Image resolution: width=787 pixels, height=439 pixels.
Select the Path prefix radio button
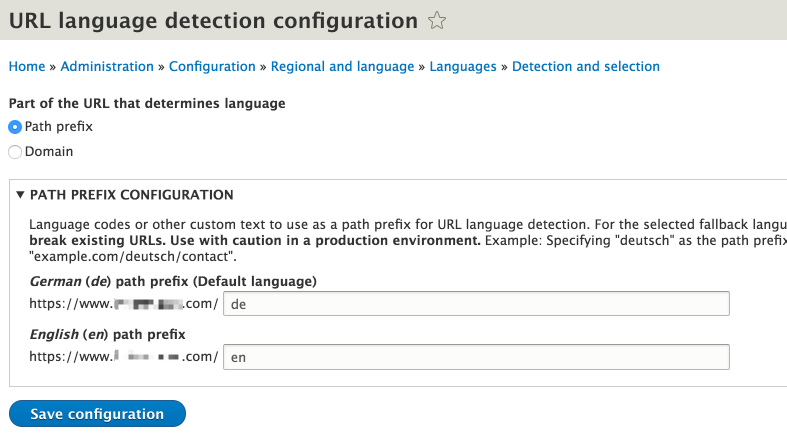[x=15, y=127]
